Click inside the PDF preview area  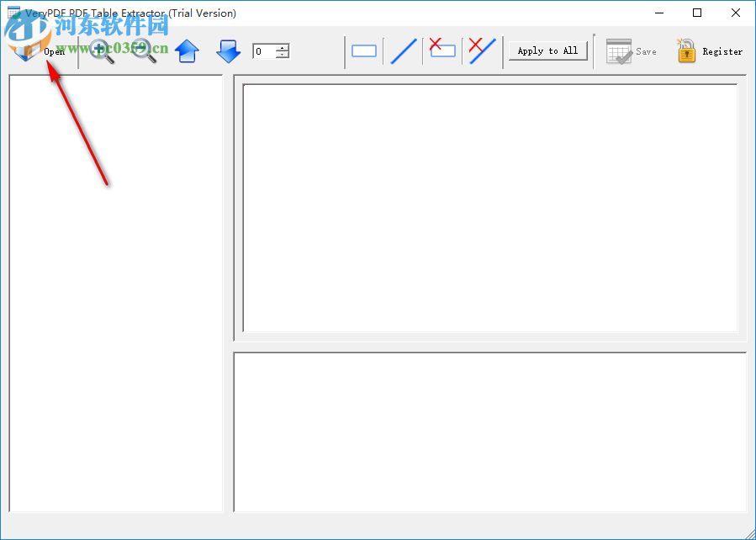490,206
